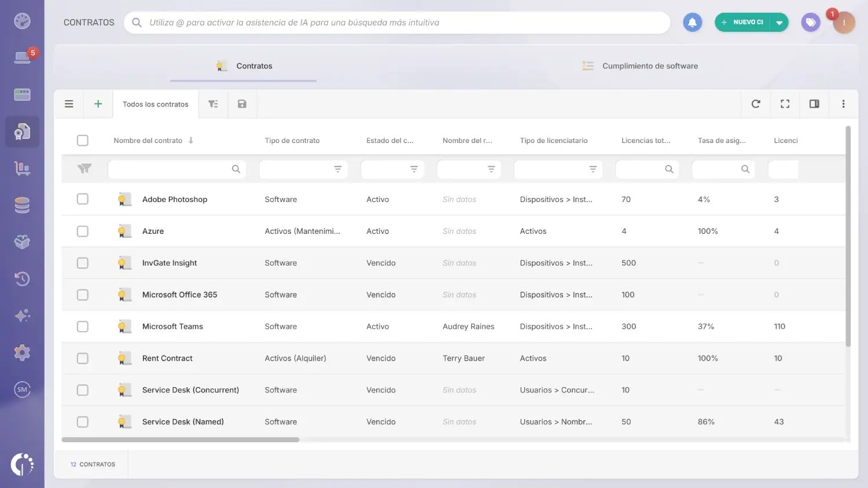Open the Adobe Photoshop contract
868x488 pixels.
pyautogui.click(x=175, y=199)
